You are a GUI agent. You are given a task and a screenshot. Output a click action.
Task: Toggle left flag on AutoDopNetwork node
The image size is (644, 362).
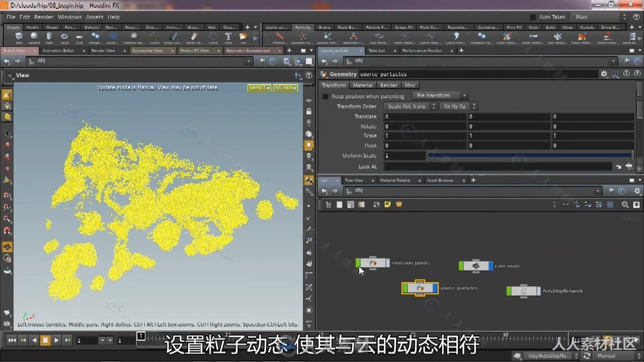click(509, 291)
